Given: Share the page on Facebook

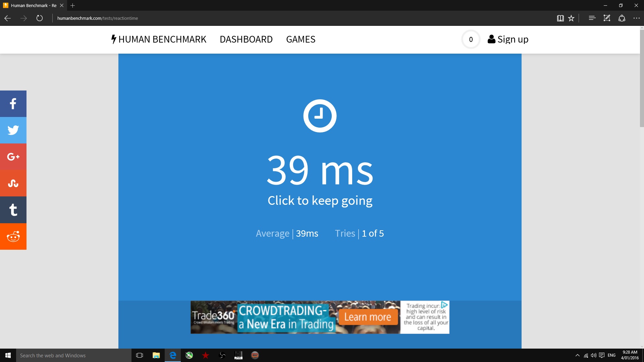Looking at the screenshot, I should 13,104.
